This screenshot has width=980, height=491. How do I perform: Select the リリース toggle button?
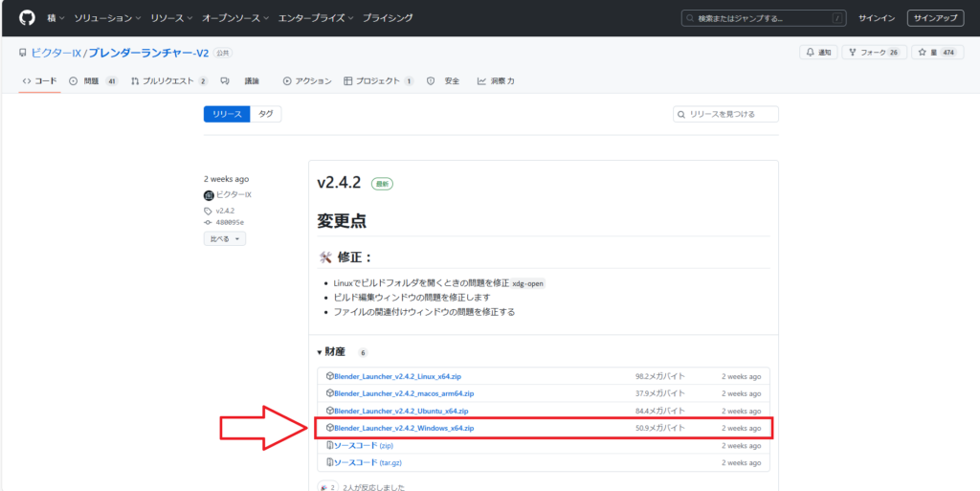(227, 114)
